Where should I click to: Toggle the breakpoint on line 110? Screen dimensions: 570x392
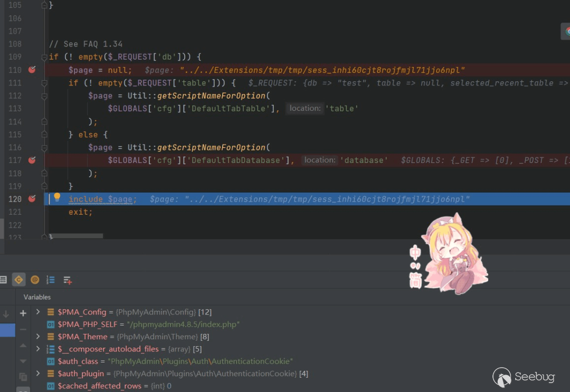32,70
